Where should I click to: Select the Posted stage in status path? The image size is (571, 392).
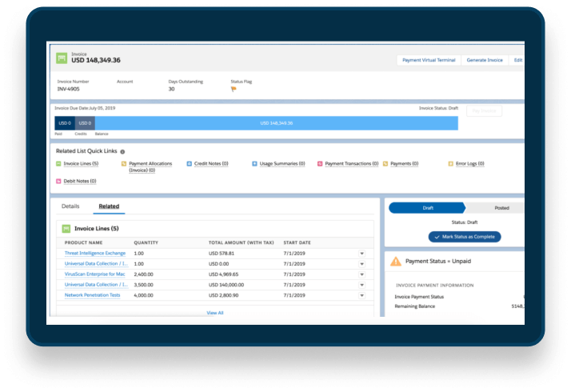[x=501, y=208]
